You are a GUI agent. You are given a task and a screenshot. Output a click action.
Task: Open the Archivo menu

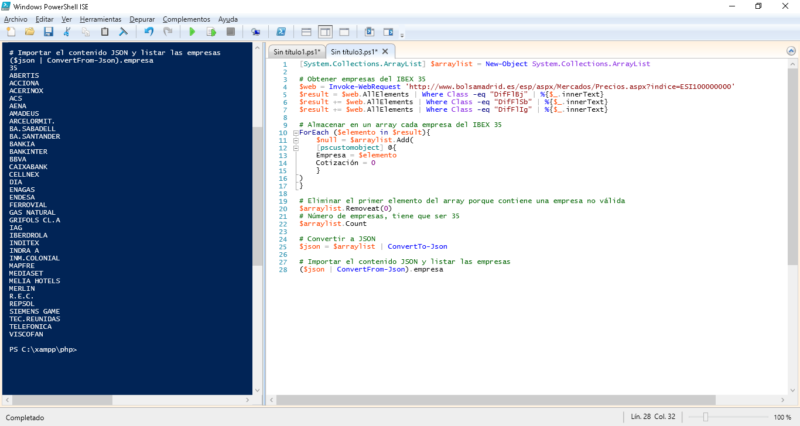[x=15, y=19]
